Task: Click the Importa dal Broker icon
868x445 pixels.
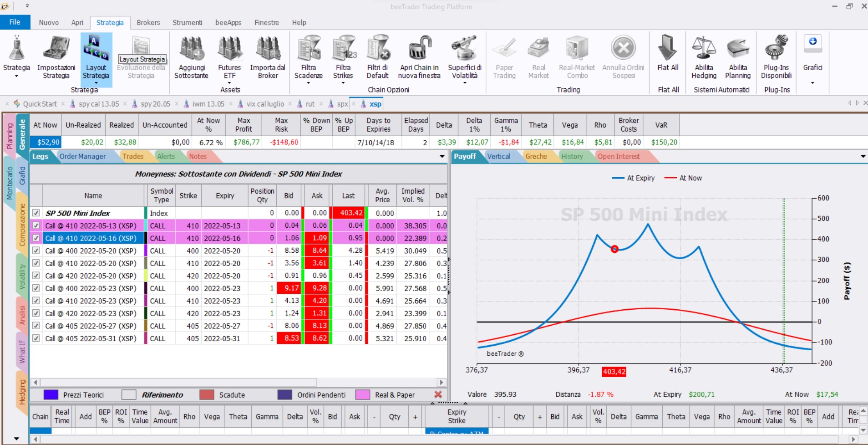Action: (268, 48)
